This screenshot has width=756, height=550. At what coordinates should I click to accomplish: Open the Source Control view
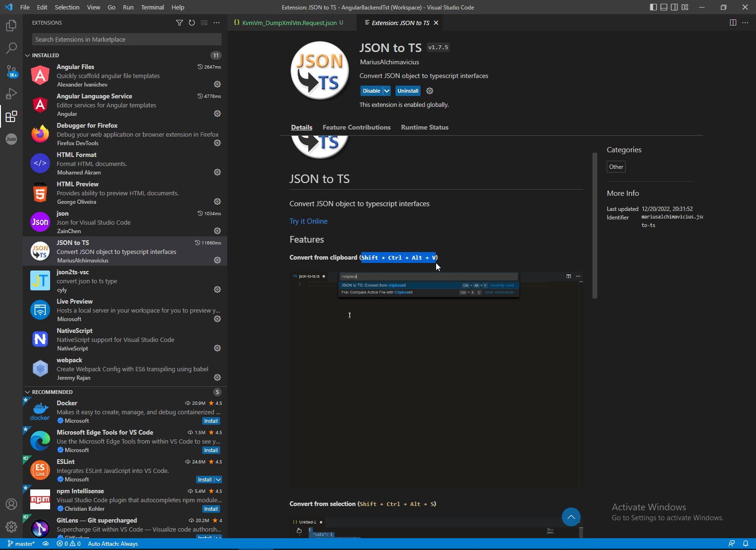tap(11, 71)
